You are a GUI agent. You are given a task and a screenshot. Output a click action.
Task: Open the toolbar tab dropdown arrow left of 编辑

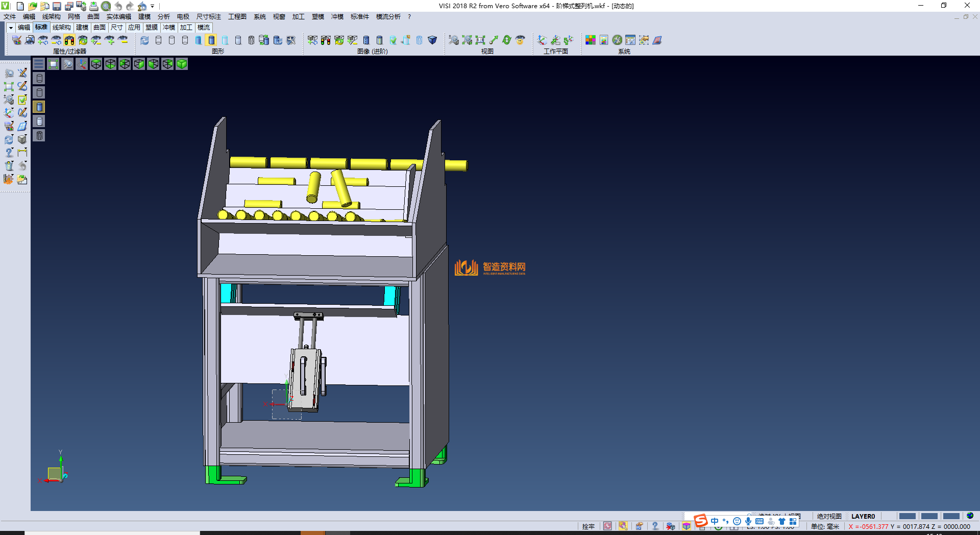point(10,28)
